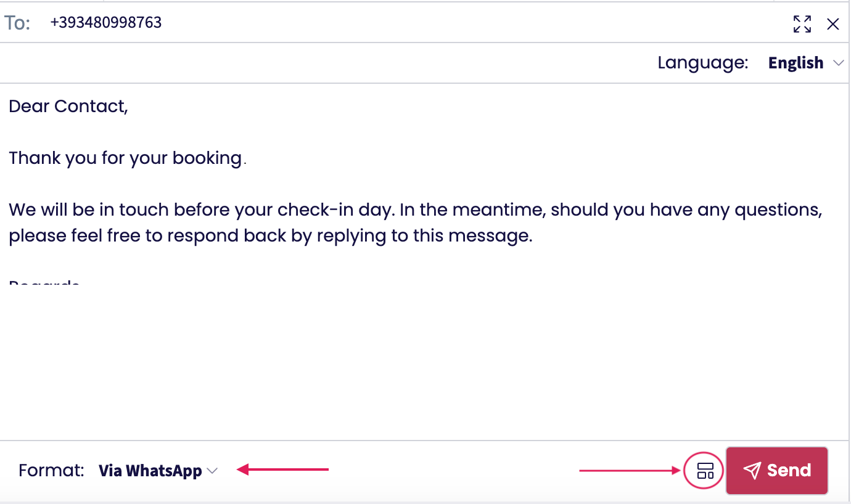851x504 pixels.
Task: Close the message composer with X
Action: 832,24
